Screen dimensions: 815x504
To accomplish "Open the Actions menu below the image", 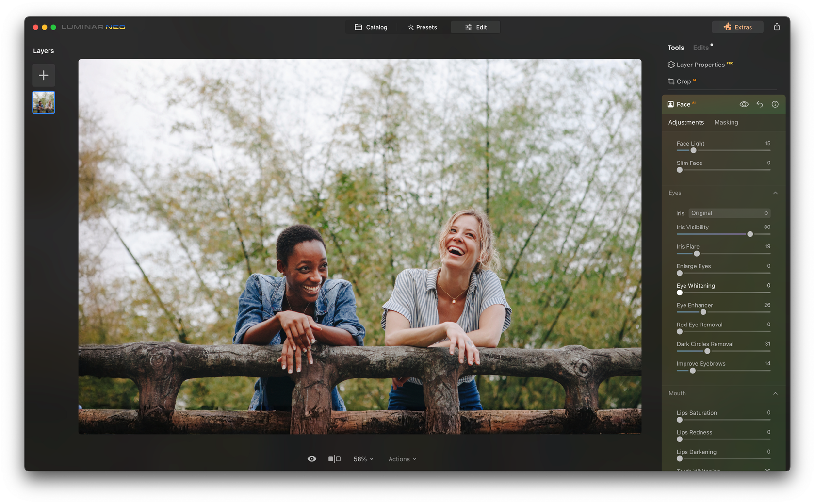I will [402, 458].
